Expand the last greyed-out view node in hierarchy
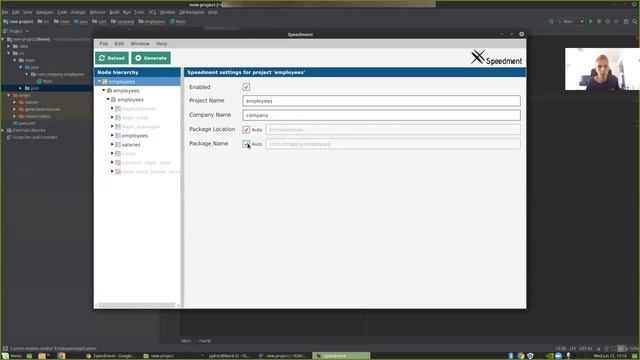Viewport: 640px width, 360px height. click(112, 171)
